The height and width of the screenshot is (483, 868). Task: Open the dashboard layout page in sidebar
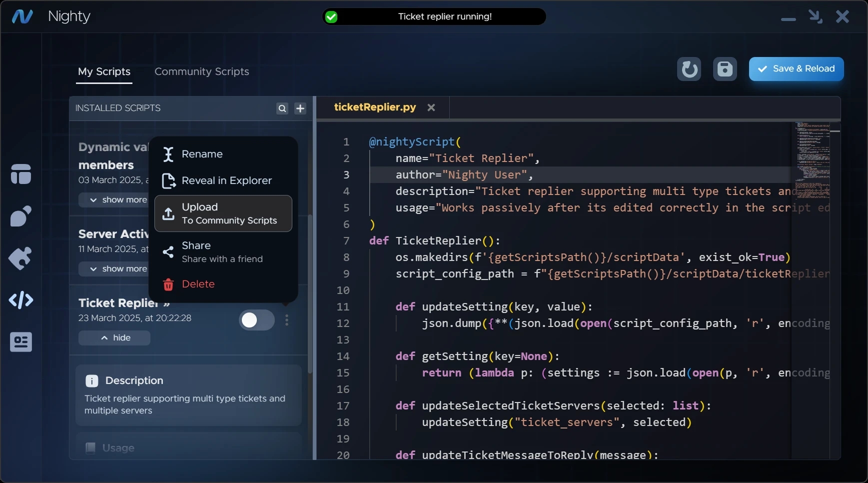coord(21,174)
